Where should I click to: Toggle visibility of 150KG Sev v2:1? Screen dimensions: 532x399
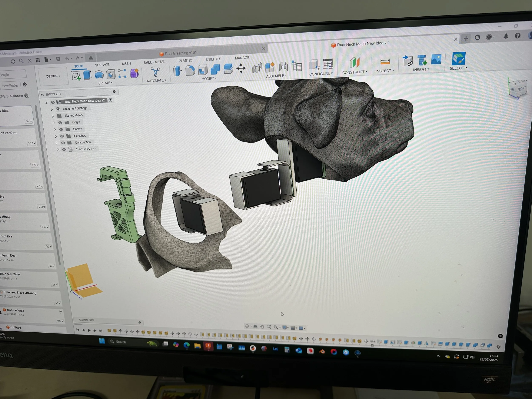[x=64, y=149]
